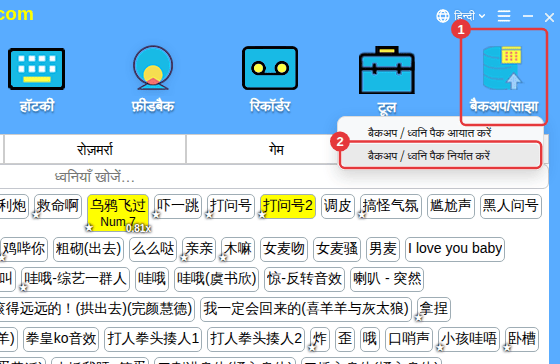
Task: Play the yellow 乌鸦飞过 Num 7 sound
Action: (118, 213)
